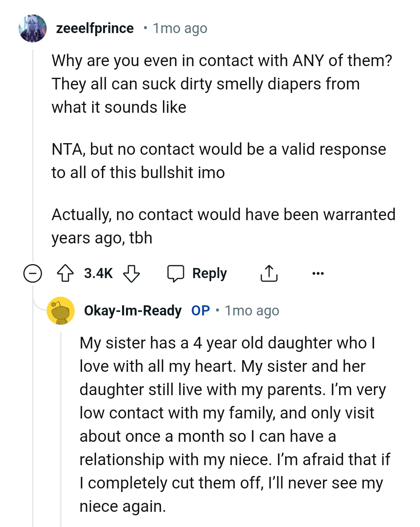Toggle the minus collapse control on the comment
The height and width of the screenshot is (527, 420).
pos(33,273)
